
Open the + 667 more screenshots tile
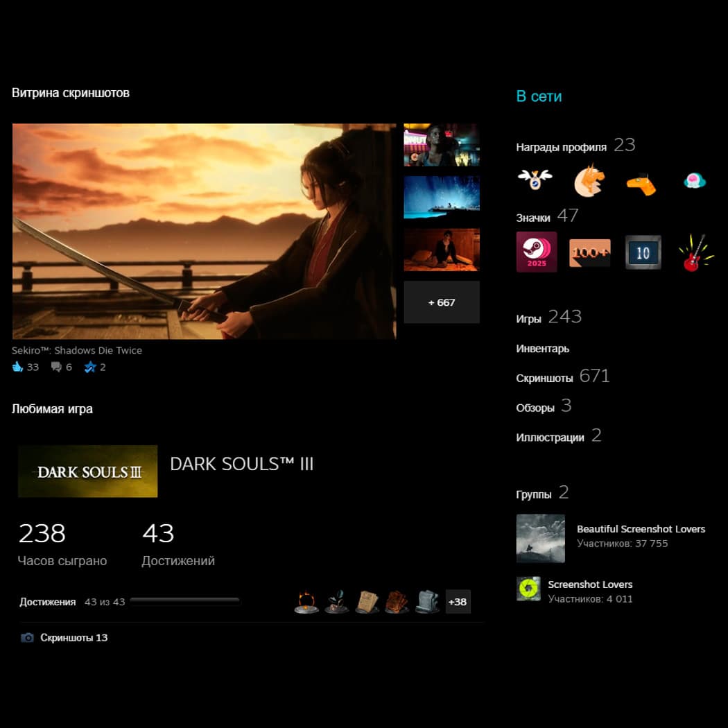click(x=442, y=302)
